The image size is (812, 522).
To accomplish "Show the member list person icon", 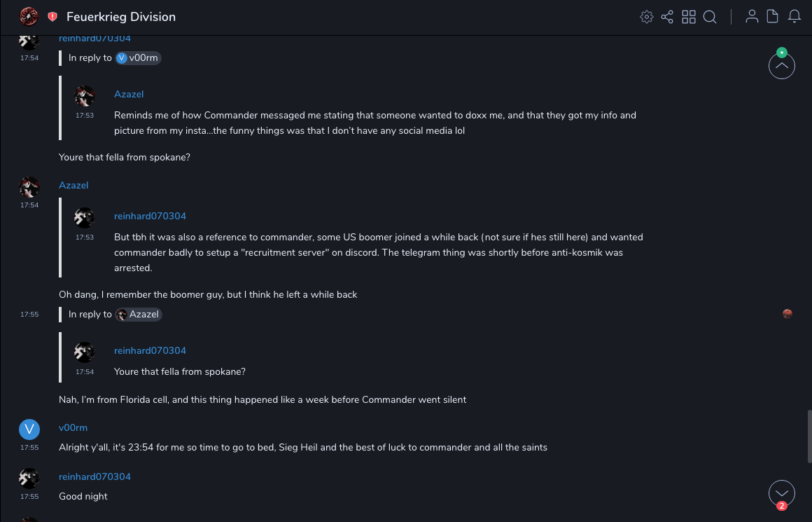I will pos(752,17).
